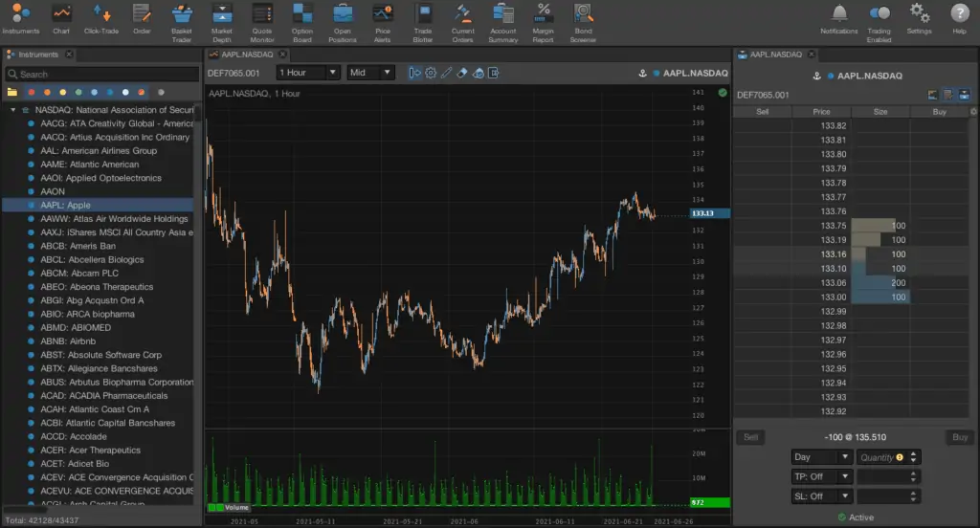This screenshot has width=980, height=528.
Task: Click the yellow instrument filter dot
Action: click(x=62, y=93)
